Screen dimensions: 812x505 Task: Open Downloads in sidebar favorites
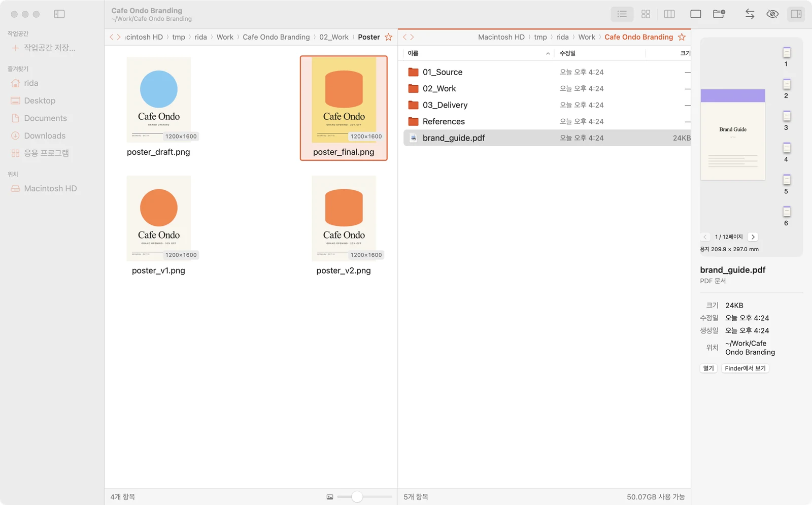[38, 136]
